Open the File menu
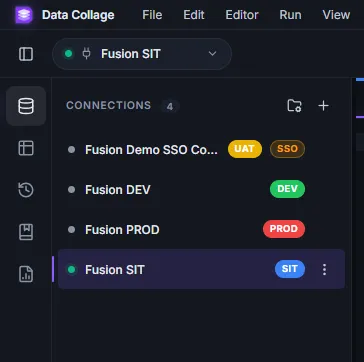 click(x=152, y=15)
